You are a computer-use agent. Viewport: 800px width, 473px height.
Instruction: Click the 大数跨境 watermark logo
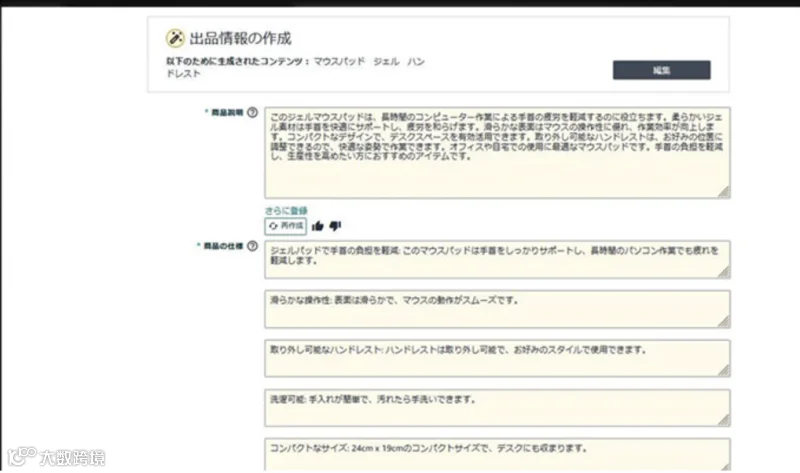point(56,457)
